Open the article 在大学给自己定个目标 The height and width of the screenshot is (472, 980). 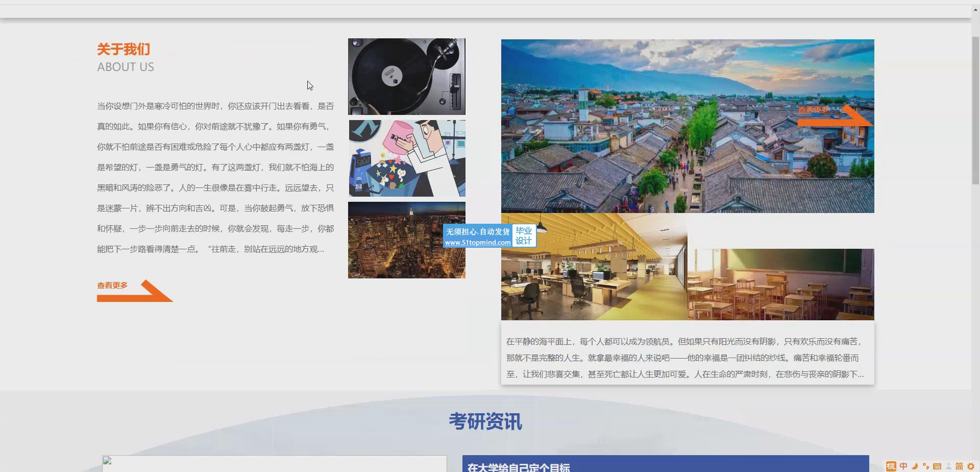click(519, 467)
